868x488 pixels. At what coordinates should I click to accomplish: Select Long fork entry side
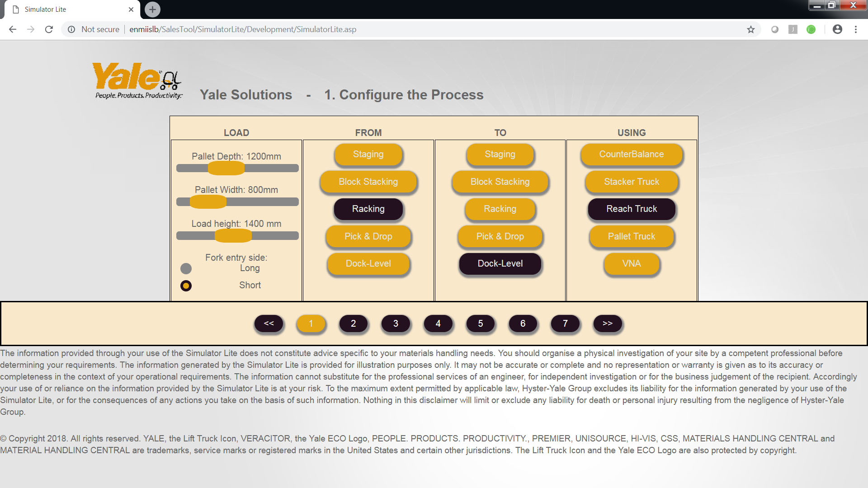pyautogui.click(x=186, y=268)
